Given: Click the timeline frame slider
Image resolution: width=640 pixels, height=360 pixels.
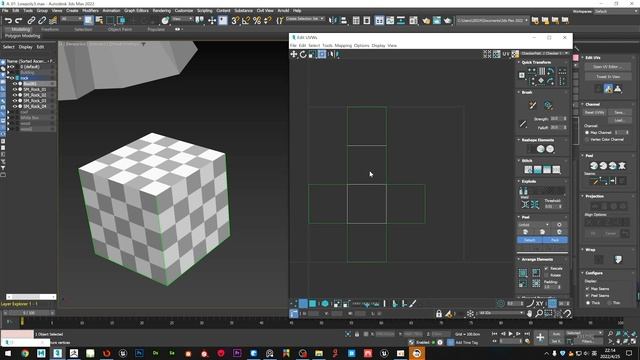Looking at the screenshot, I should tap(29, 313).
